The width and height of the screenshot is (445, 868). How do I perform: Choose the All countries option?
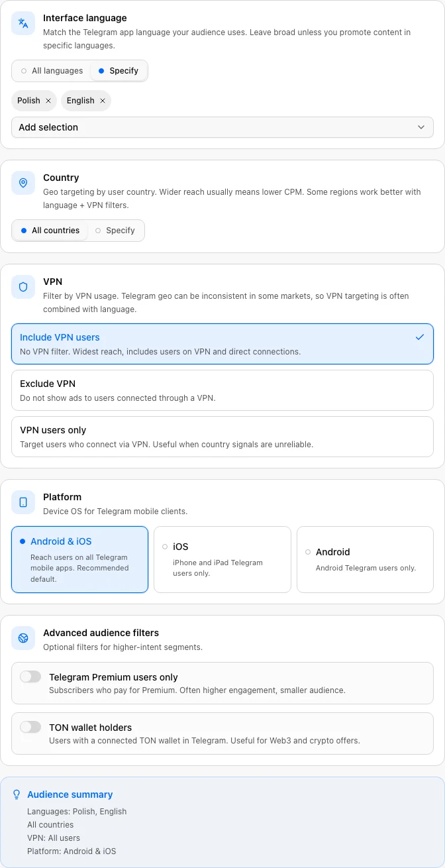pyautogui.click(x=50, y=231)
